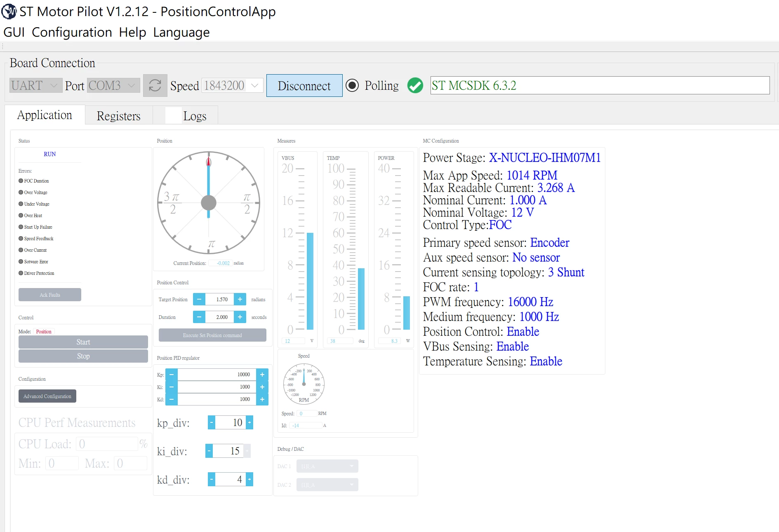The image size is (779, 532).
Task: Decrease kp_div value
Action: click(x=212, y=422)
